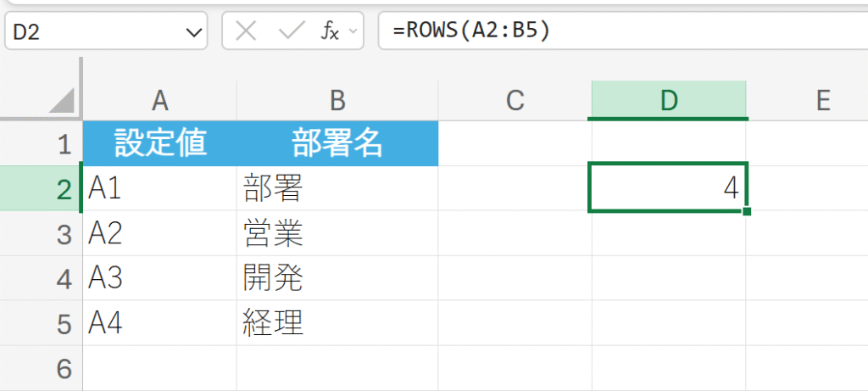The image size is (868, 391).
Task: Select column C header
Action: click(515, 100)
